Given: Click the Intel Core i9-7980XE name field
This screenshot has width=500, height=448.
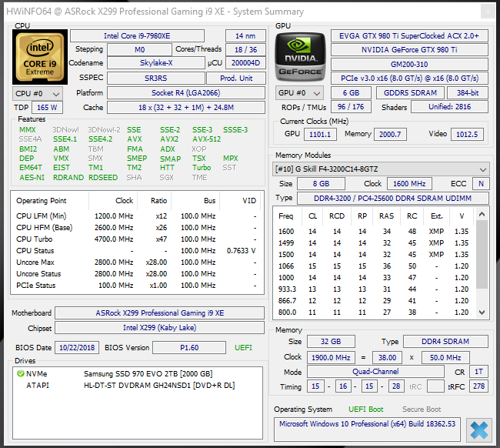Looking at the screenshot, I should [137, 35].
